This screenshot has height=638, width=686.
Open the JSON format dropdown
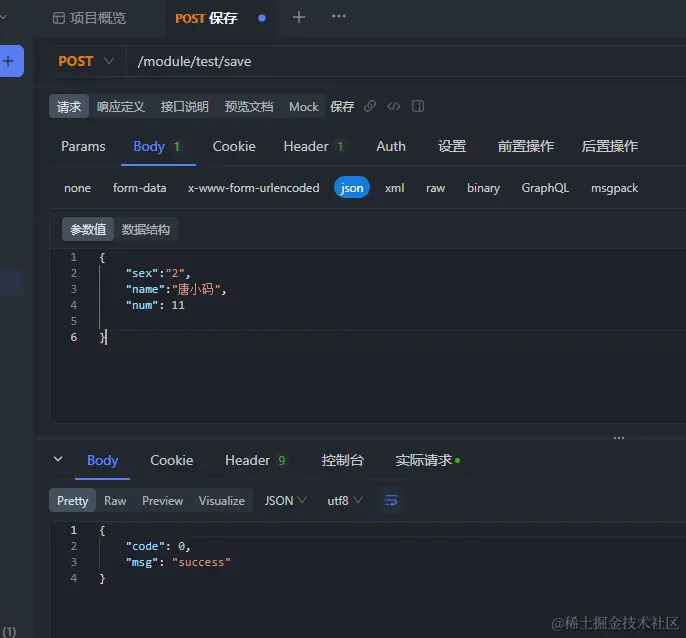pyautogui.click(x=286, y=500)
